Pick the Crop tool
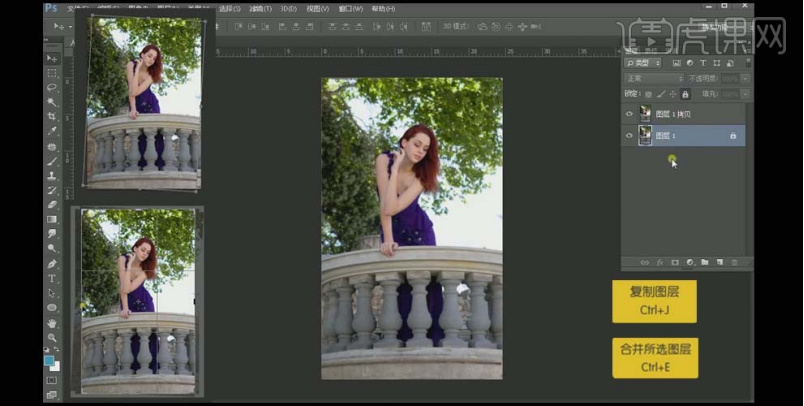Image resolution: width=804 pixels, height=406 pixels. [52, 116]
